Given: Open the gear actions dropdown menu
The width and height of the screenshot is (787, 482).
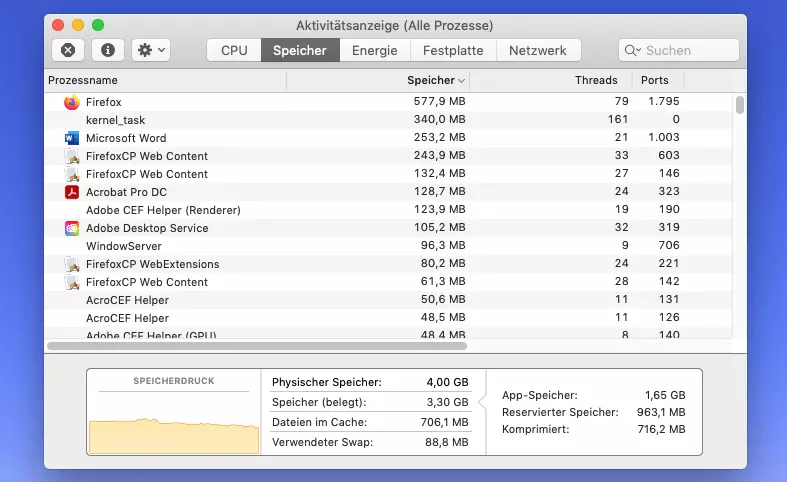Looking at the screenshot, I should tap(151, 50).
